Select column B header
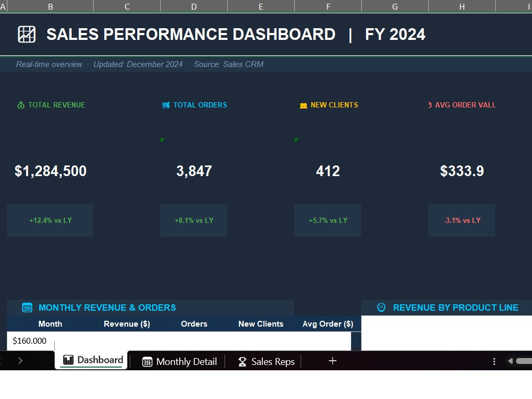Viewport: 532px width, 399px height. [50, 6]
